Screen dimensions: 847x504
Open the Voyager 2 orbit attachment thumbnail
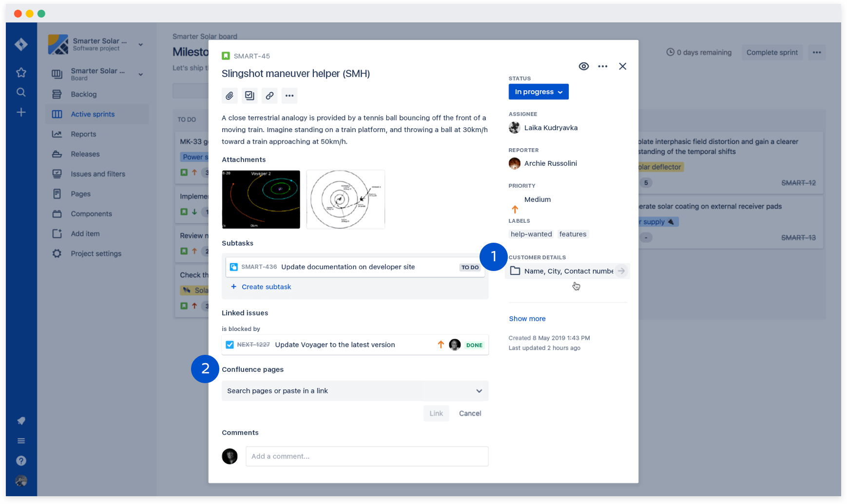click(261, 199)
